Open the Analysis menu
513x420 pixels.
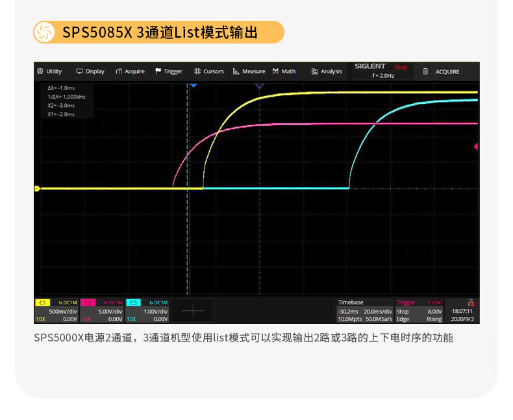(327, 71)
